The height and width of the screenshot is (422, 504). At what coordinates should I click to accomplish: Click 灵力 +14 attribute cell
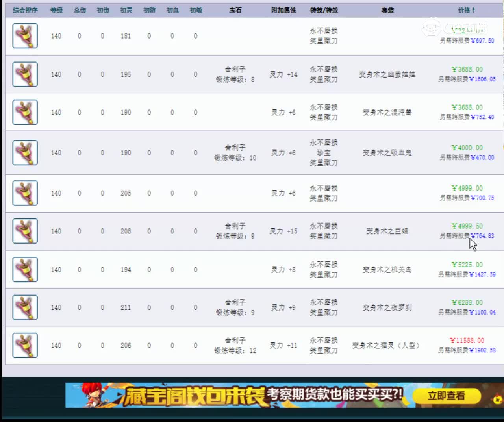(x=283, y=74)
